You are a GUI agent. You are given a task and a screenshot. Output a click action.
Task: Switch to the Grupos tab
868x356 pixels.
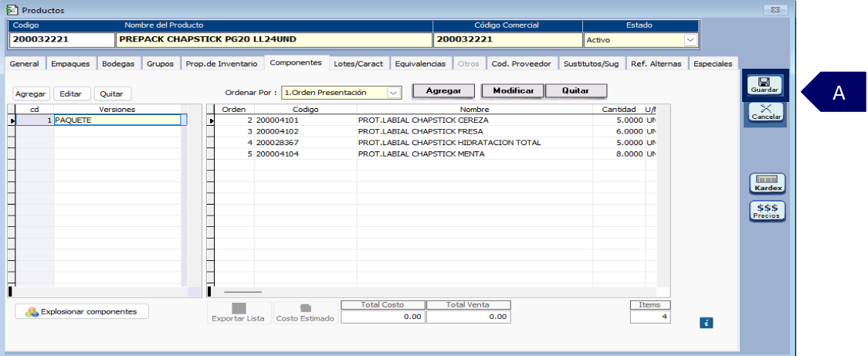tap(160, 63)
